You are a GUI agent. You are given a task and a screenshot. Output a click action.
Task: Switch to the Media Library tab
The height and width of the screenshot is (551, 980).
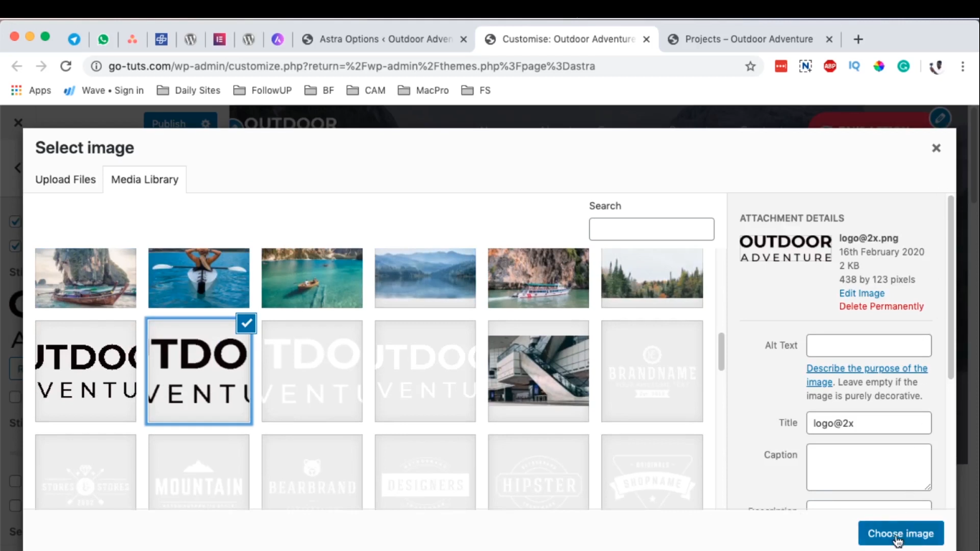pyautogui.click(x=145, y=179)
